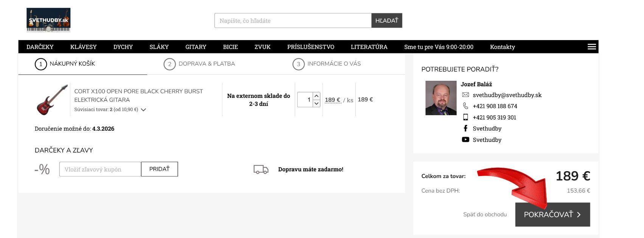Open the SLÁKY menu
644x238 pixels.
pos(159,47)
